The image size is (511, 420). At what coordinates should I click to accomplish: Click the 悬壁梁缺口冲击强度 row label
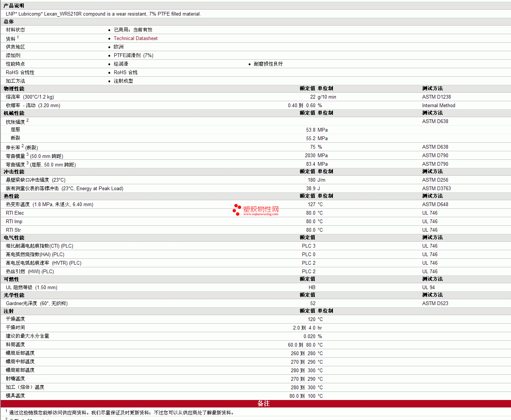(36, 180)
